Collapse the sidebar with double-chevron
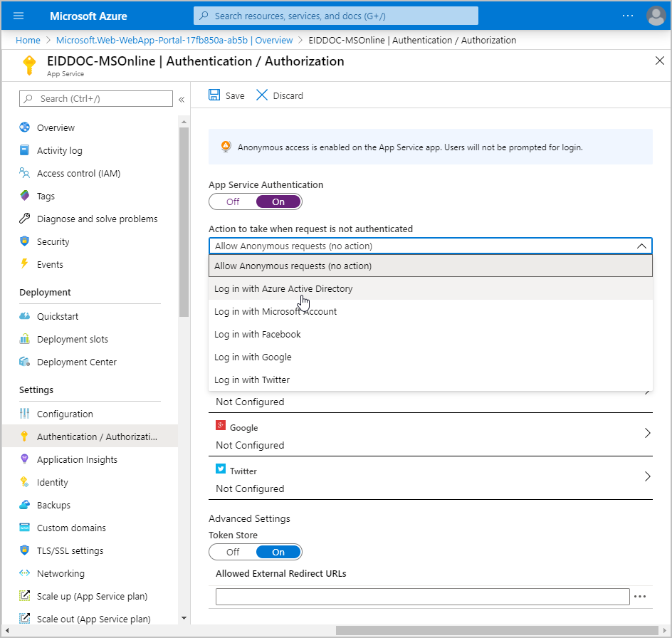 [182, 99]
